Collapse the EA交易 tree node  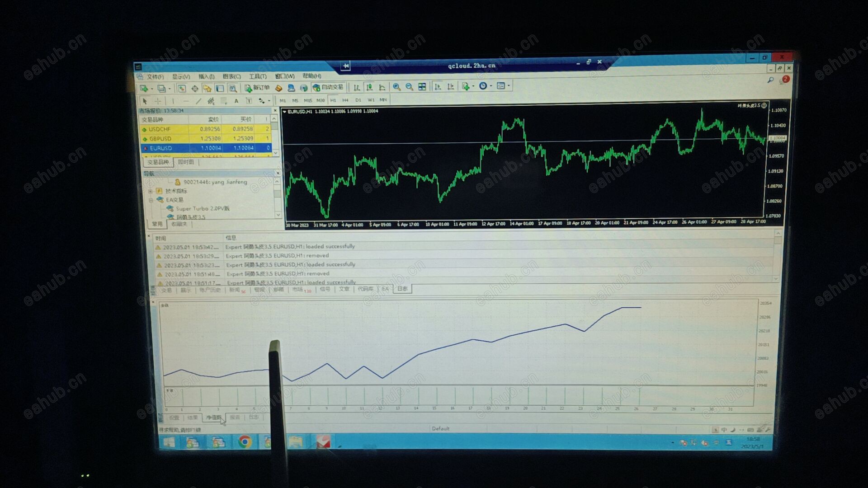pyautogui.click(x=151, y=200)
